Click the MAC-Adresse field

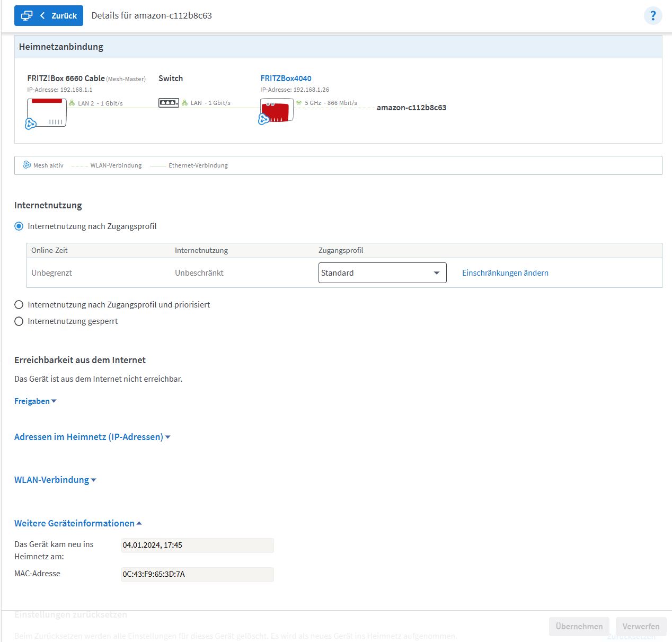point(197,574)
